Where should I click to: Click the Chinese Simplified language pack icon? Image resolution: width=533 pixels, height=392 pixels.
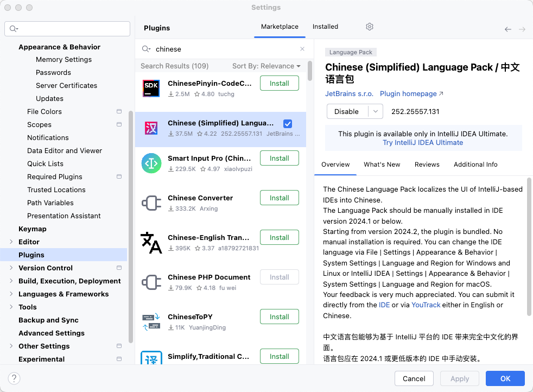point(151,128)
